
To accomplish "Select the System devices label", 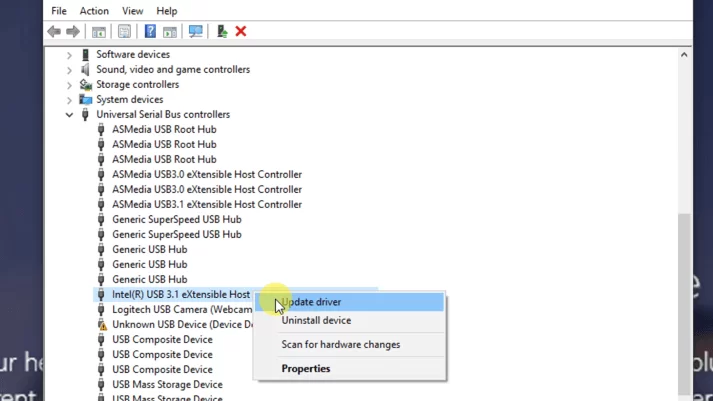I will [x=130, y=100].
